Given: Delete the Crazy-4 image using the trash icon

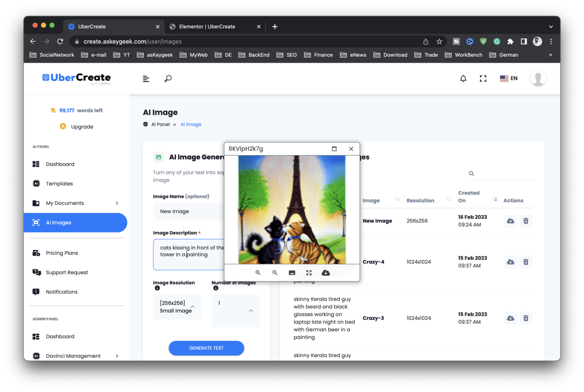Looking at the screenshot, I should point(526,262).
